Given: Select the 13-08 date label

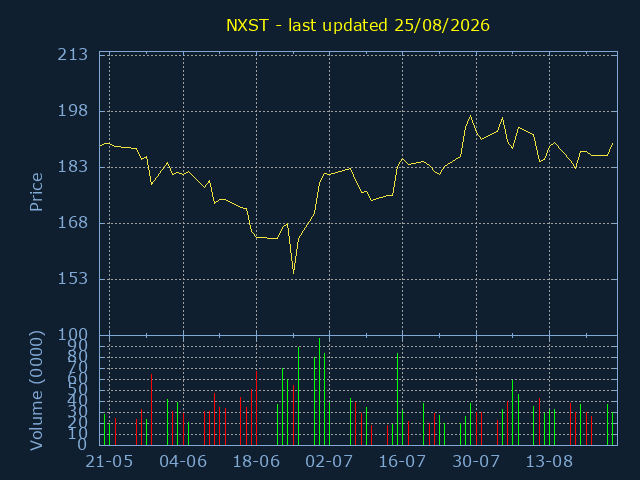Looking at the screenshot, I should pyautogui.click(x=549, y=462).
